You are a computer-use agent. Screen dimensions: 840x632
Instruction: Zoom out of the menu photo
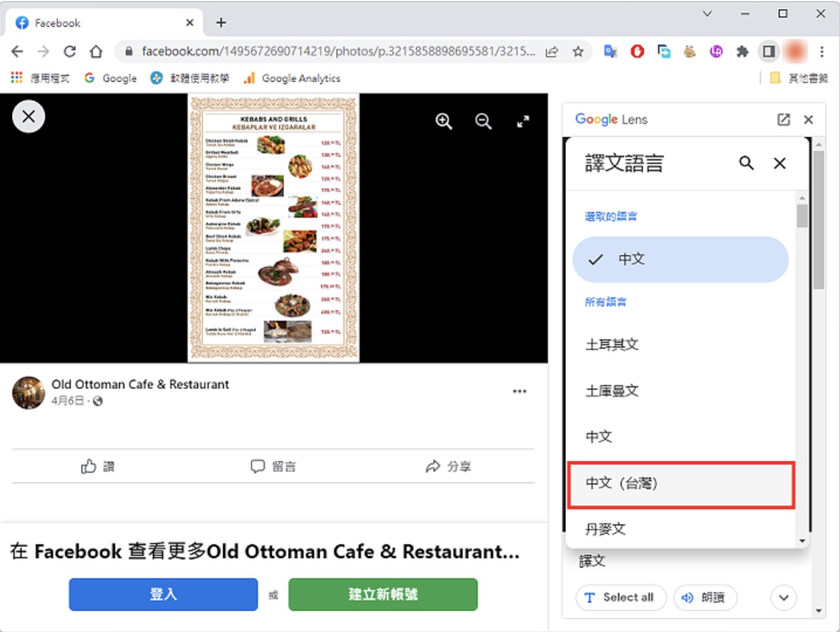[x=483, y=121]
